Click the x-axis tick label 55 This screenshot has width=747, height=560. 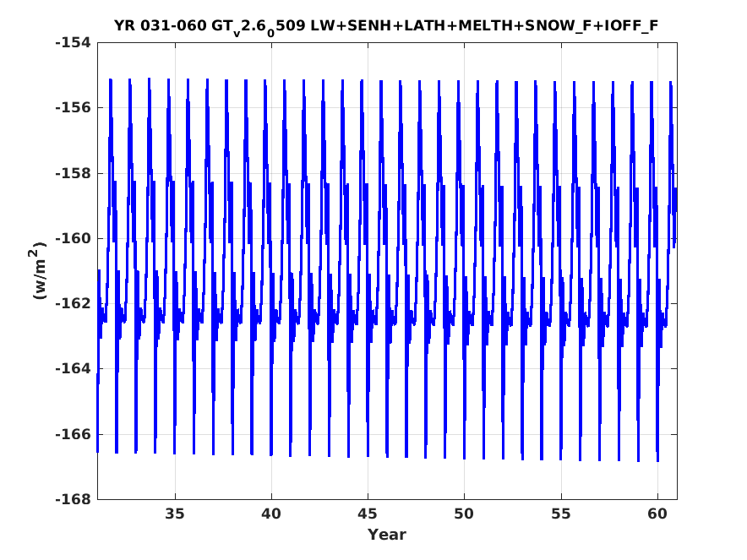click(x=561, y=514)
